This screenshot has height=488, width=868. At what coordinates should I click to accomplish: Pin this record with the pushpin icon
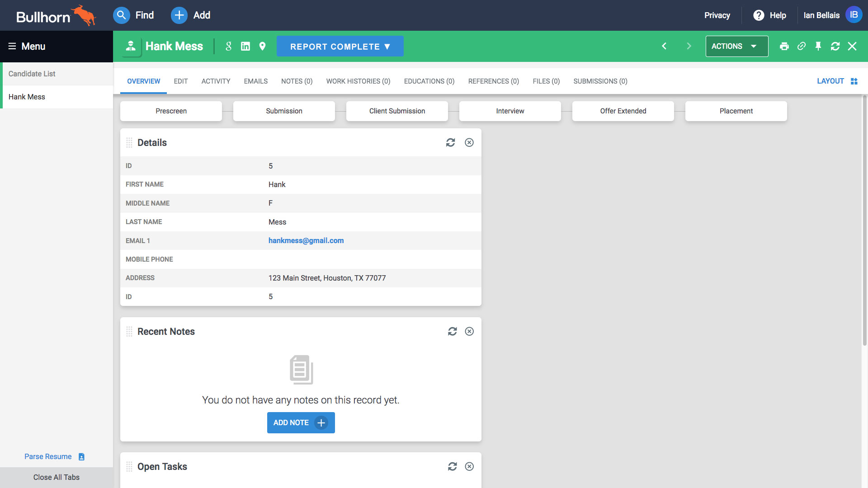click(x=818, y=46)
